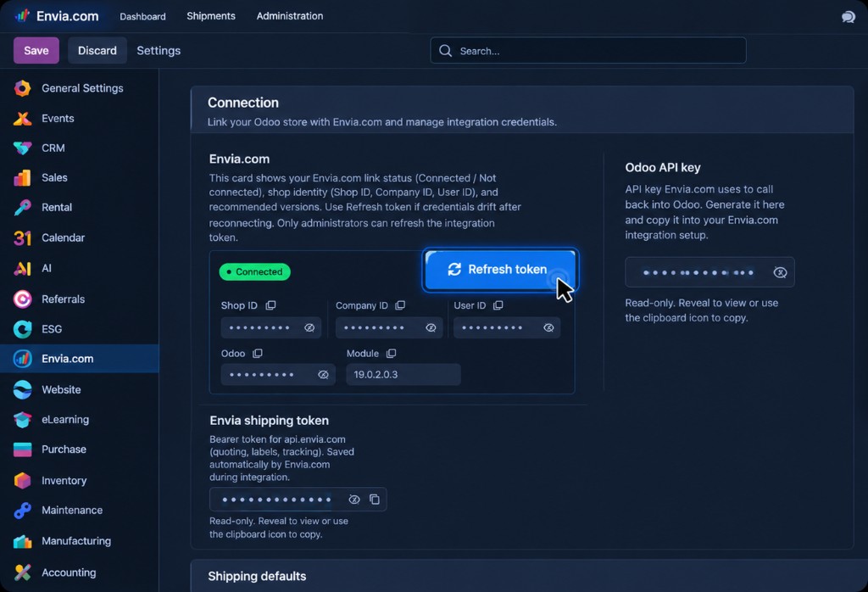Copy the Company ID value
Screen dimensions: 868x592
tap(400, 305)
